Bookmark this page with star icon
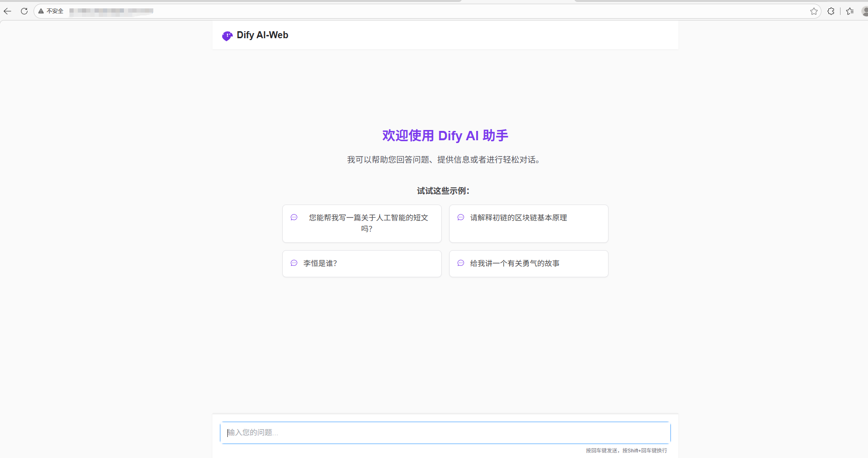This screenshot has width=868, height=458. click(814, 11)
